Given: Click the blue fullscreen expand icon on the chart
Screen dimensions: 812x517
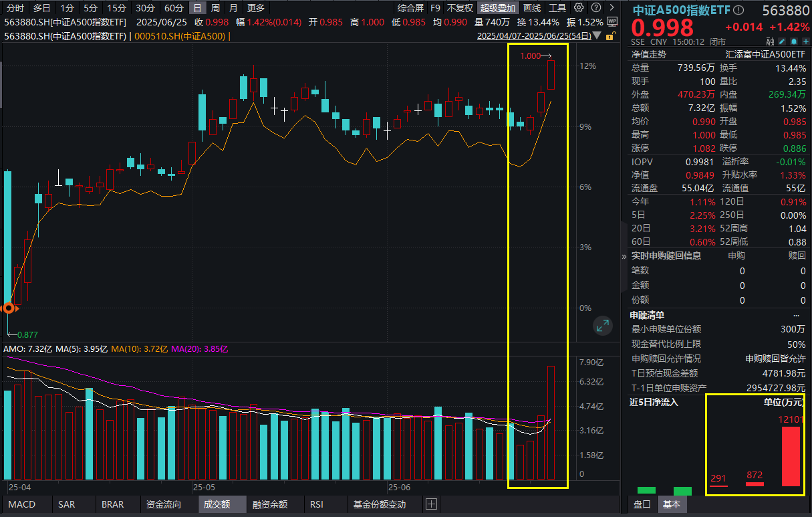Looking at the screenshot, I should tap(602, 326).
